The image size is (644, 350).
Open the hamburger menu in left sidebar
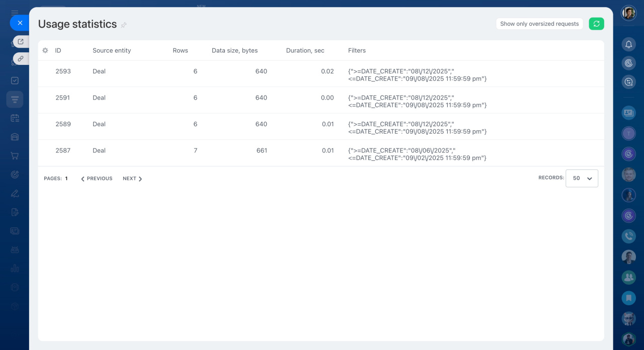(x=15, y=13)
